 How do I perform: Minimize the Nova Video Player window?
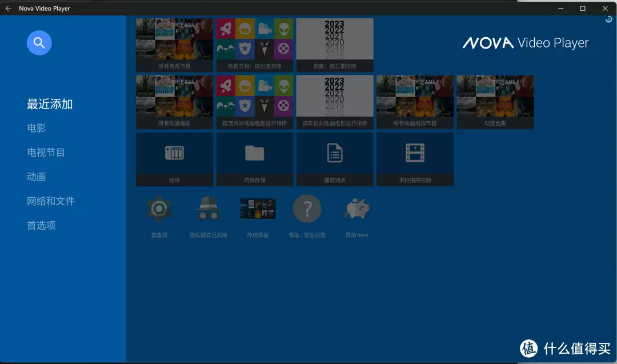click(x=561, y=8)
